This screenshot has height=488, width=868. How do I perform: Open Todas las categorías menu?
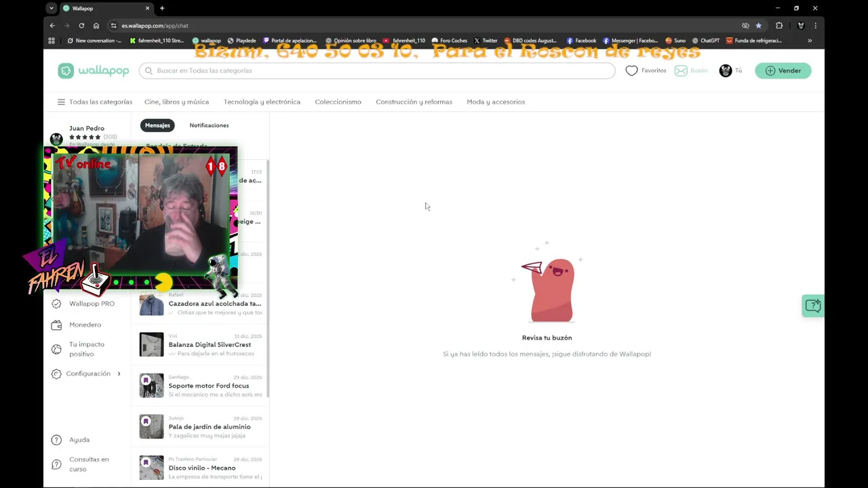95,102
